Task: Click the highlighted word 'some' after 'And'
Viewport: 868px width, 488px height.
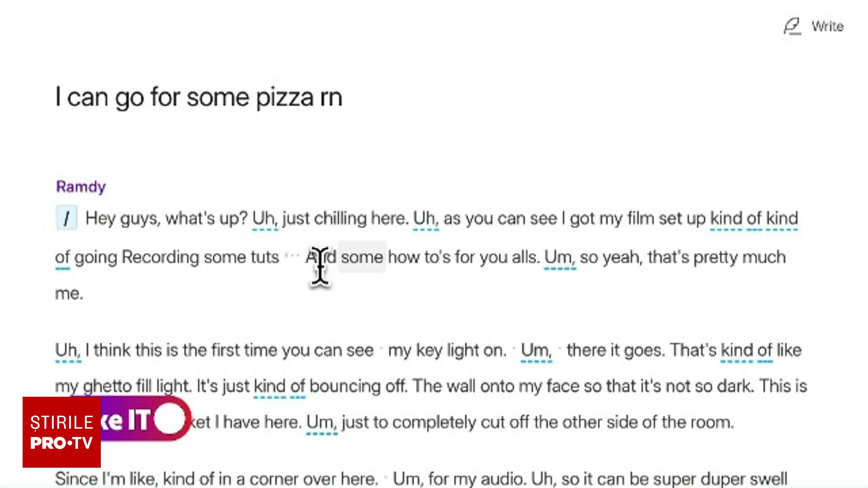Action: (x=362, y=257)
